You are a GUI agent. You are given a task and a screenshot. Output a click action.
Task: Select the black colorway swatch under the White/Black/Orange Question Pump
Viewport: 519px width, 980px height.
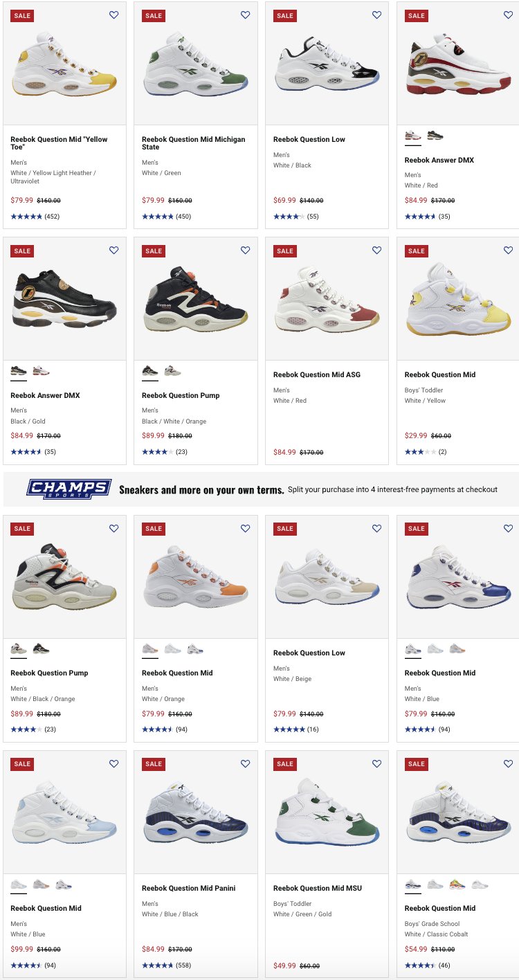(41, 649)
